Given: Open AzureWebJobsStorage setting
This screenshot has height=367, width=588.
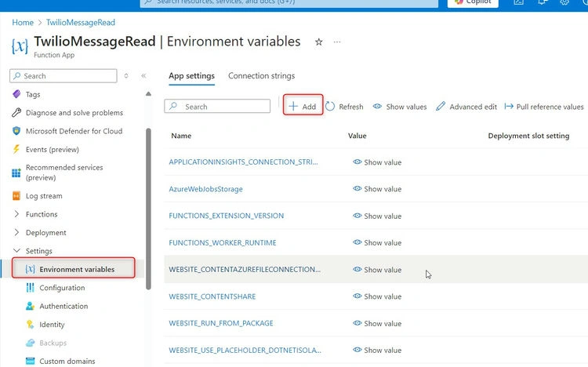Looking at the screenshot, I should tap(205, 189).
